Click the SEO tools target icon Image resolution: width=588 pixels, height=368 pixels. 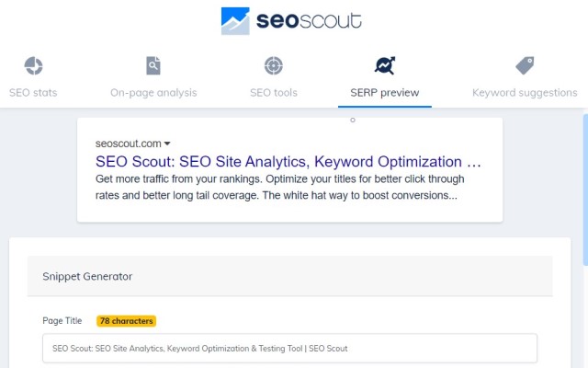point(273,66)
